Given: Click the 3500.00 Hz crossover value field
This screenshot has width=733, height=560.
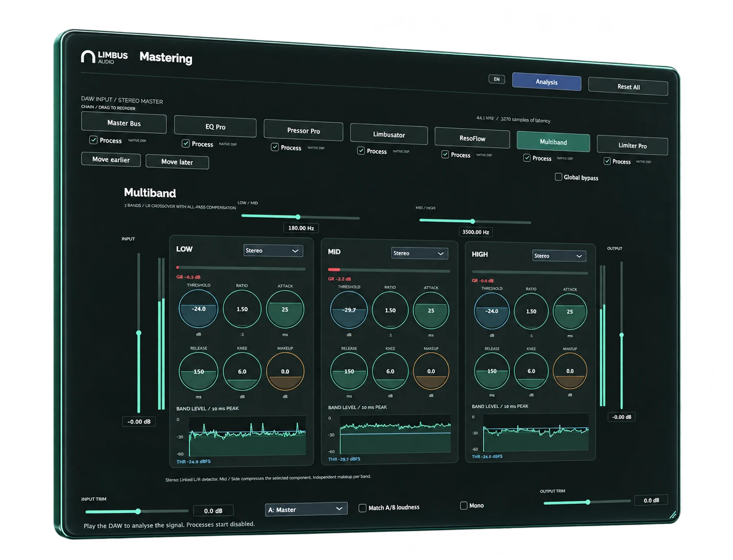Looking at the screenshot, I should (x=476, y=232).
